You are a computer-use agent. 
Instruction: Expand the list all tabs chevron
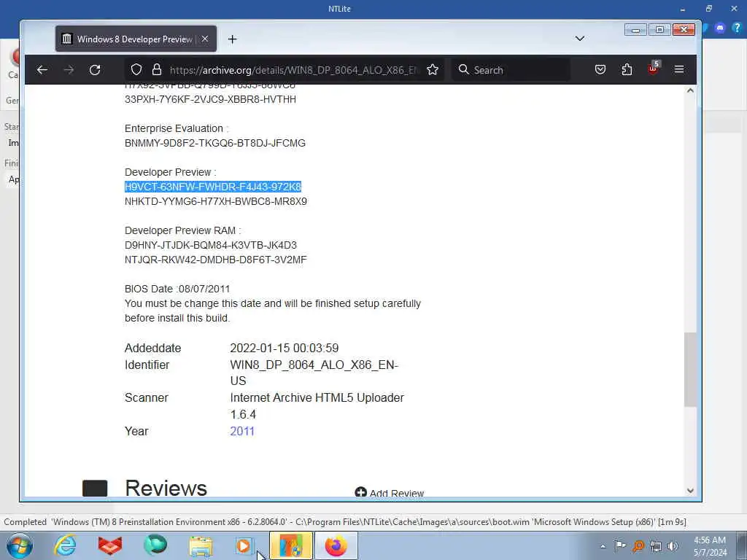click(x=580, y=39)
